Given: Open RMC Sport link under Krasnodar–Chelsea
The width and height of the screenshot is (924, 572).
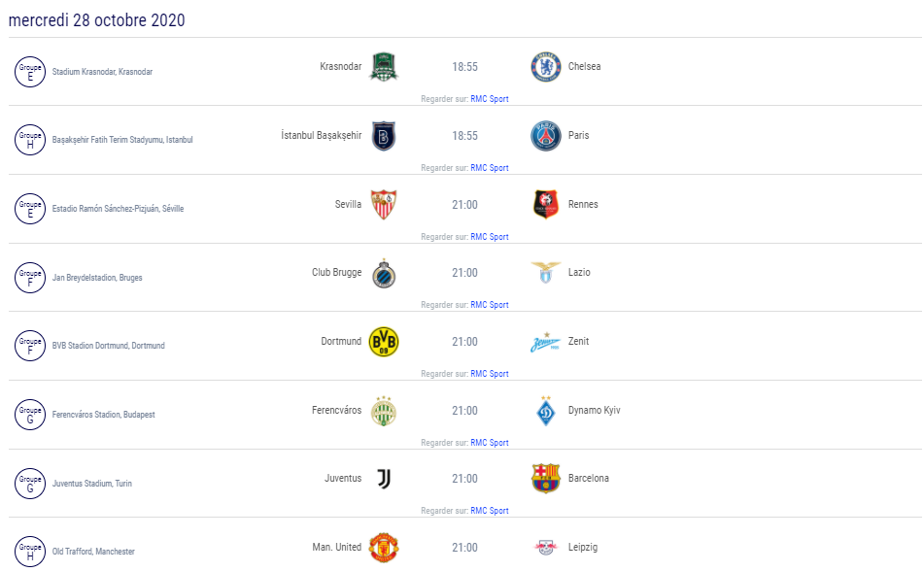Looking at the screenshot, I should tap(489, 99).
